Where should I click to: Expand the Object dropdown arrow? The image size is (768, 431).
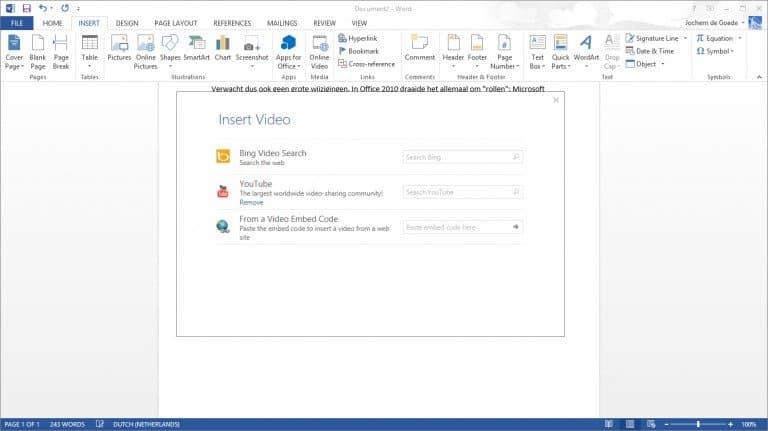pos(663,64)
